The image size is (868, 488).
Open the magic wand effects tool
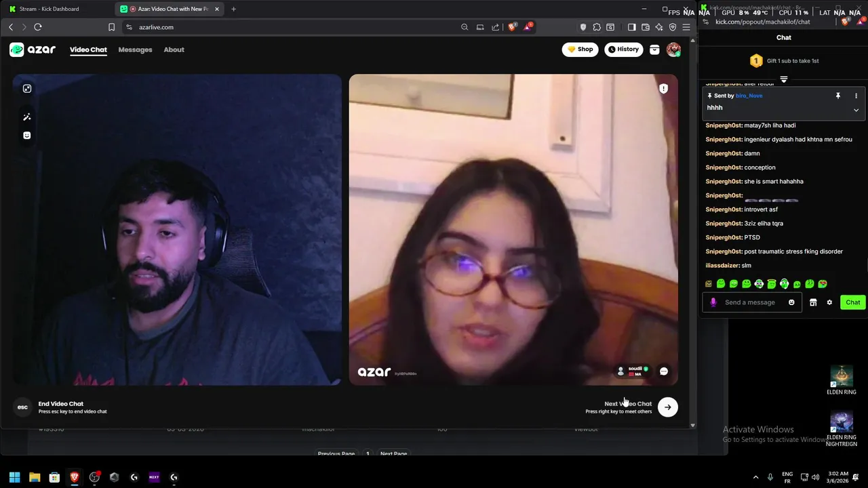27,117
